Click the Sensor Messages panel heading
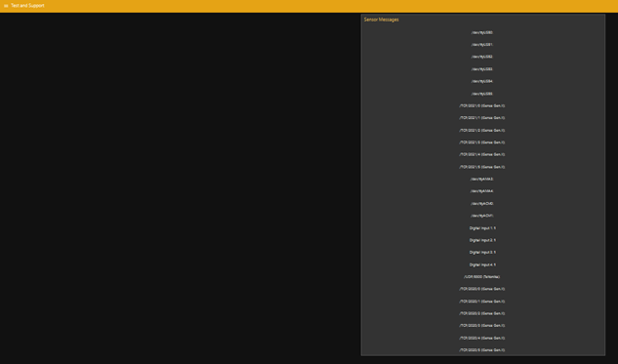Image resolution: width=618 pixels, height=364 pixels. point(381,20)
